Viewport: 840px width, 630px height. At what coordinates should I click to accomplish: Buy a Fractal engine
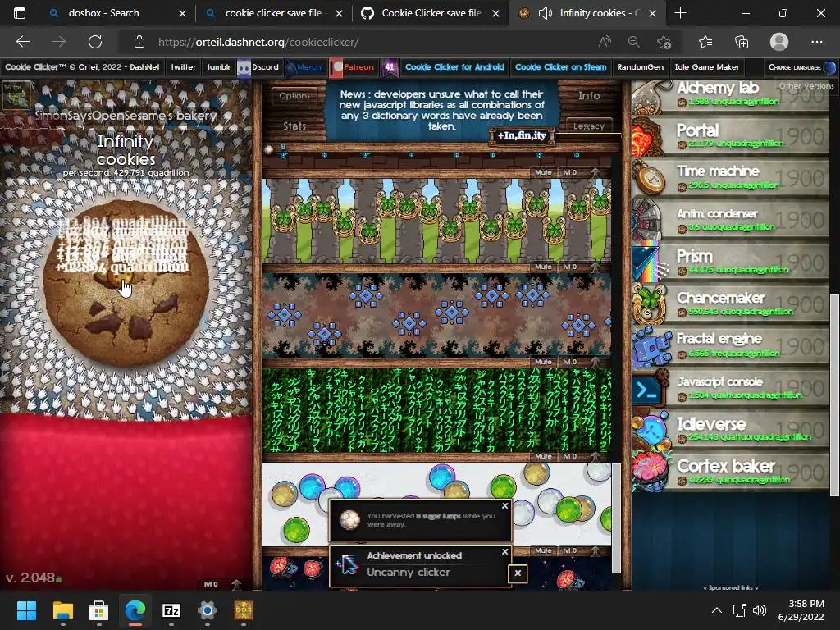click(731, 345)
